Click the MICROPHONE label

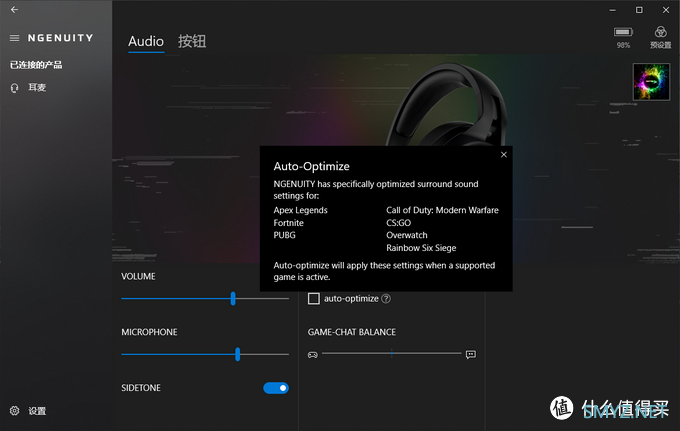point(149,332)
